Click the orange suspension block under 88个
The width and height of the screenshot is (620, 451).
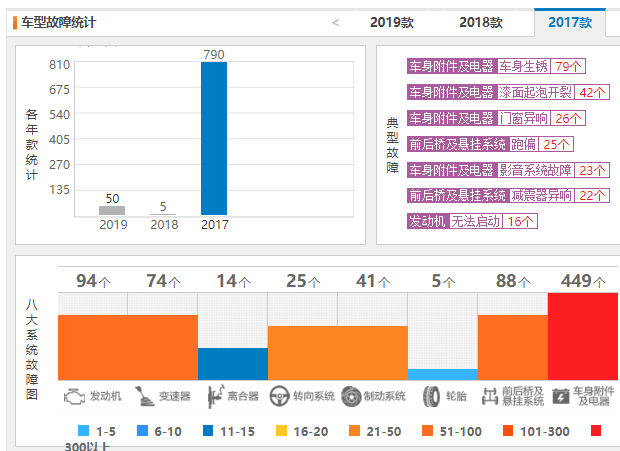pos(513,347)
